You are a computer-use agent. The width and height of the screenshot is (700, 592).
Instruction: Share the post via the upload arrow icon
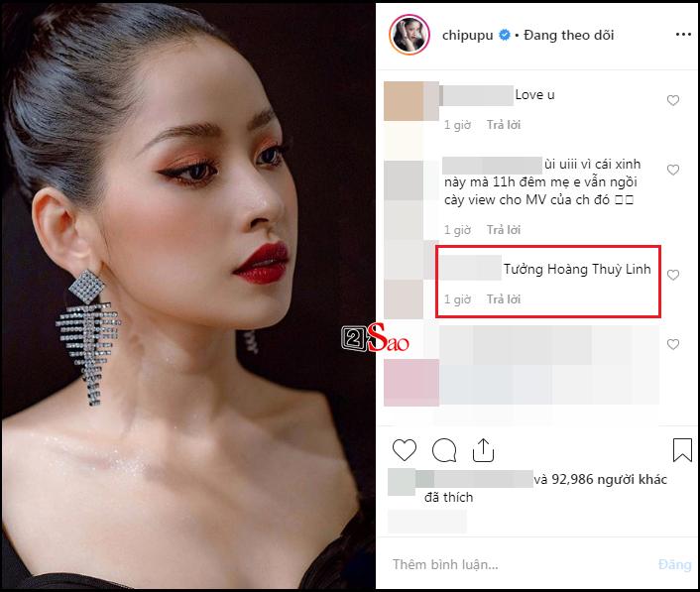(483, 449)
